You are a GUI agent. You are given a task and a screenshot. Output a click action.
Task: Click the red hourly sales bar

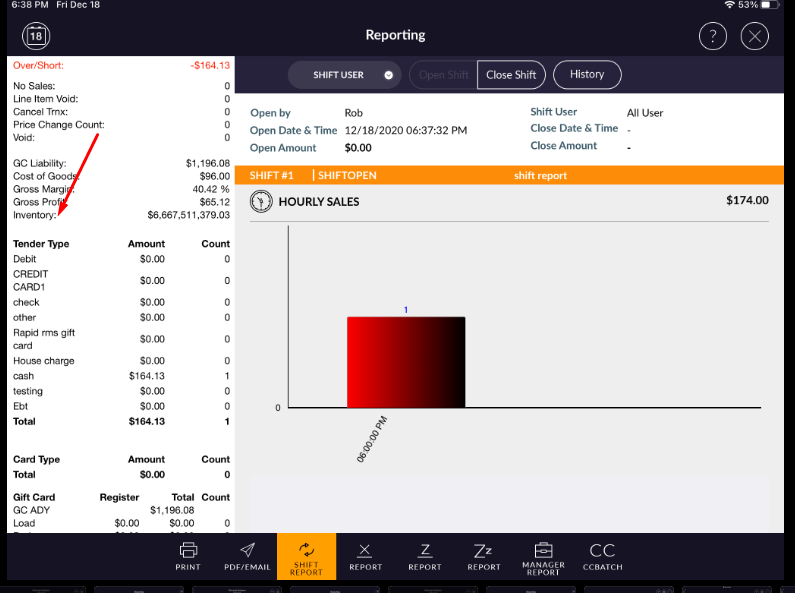pyautogui.click(x=406, y=362)
